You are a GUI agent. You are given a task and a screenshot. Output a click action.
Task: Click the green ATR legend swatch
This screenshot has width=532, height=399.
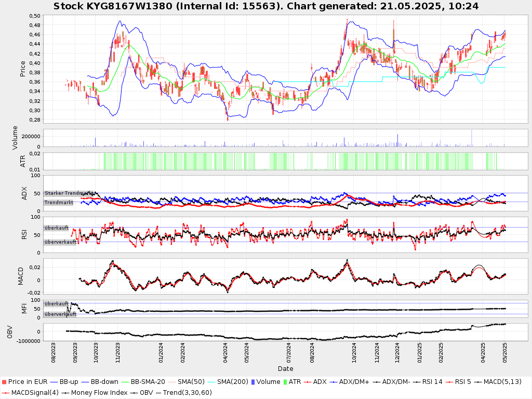coord(285,382)
